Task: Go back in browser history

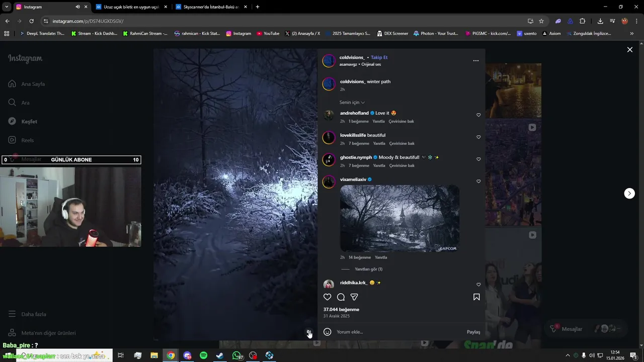Action: pyautogui.click(x=7, y=21)
